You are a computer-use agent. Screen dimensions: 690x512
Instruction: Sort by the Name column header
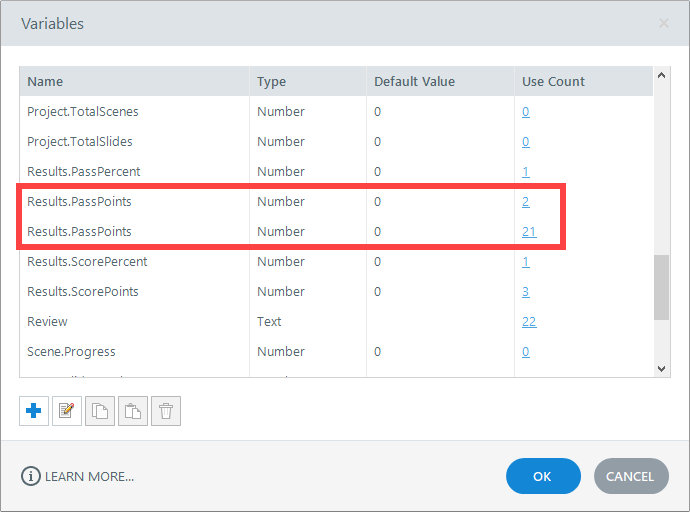[x=45, y=81]
